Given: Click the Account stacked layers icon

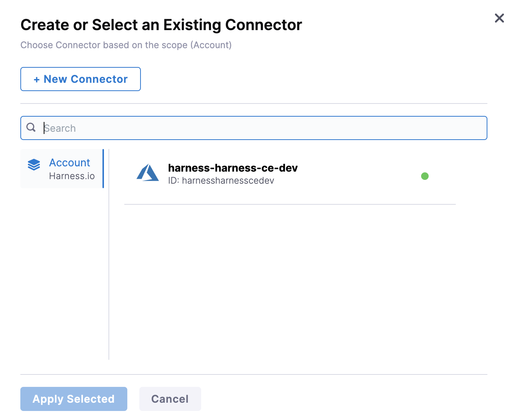Looking at the screenshot, I should click(x=34, y=165).
